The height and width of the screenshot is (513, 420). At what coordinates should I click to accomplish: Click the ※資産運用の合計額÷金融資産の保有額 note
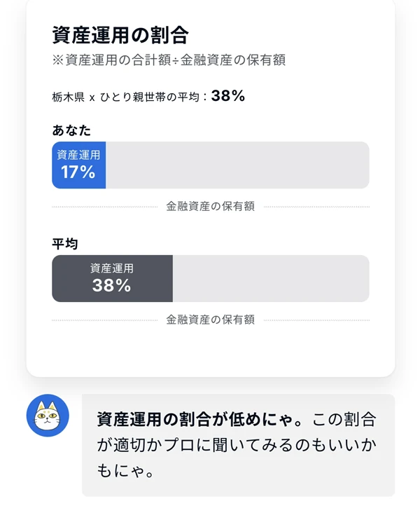coord(169,60)
